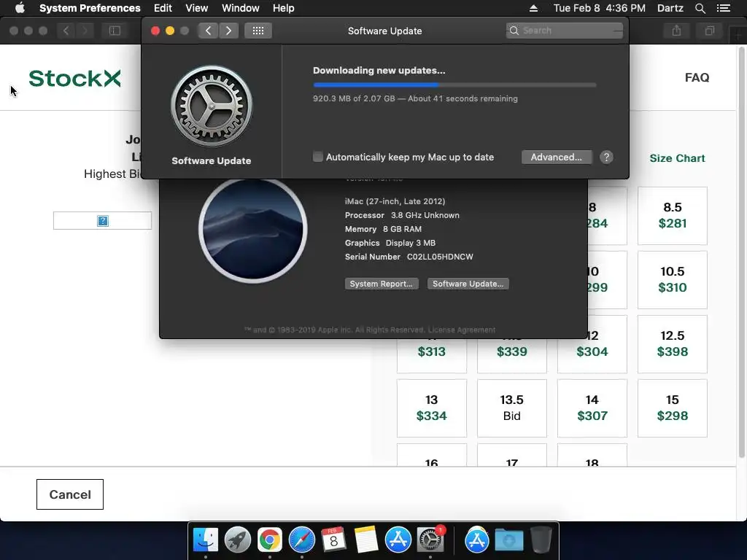Viewport: 747px width, 560px height.
Task: Select size 10.5 priced $310
Action: [x=672, y=279]
